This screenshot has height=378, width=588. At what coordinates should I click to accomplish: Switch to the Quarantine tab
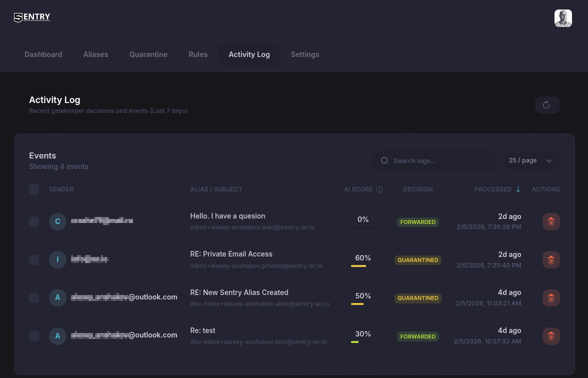coord(148,54)
